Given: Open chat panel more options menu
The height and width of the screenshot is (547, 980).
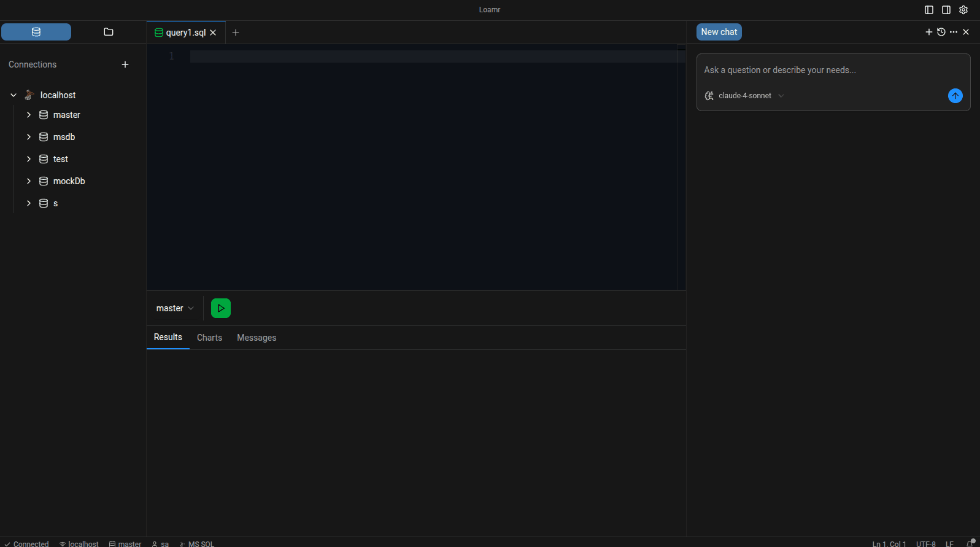Looking at the screenshot, I should click(x=954, y=32).
